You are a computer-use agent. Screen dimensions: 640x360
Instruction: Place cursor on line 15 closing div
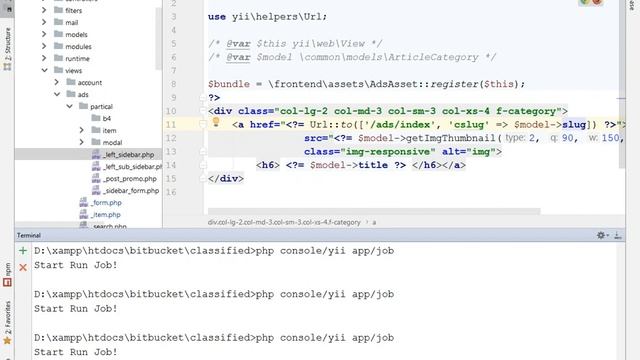click(226, 179)
